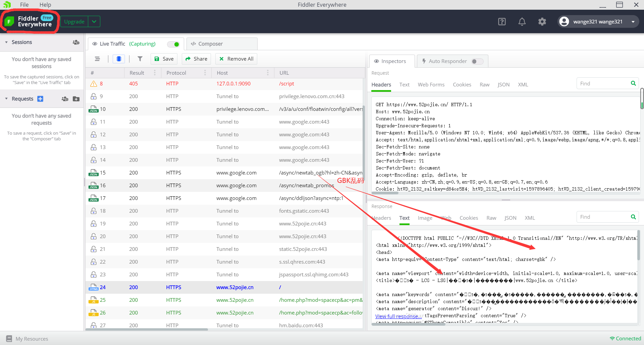Click the Save sessions button
The height and width of the screenshot is (345, 644).
pos(164,59)
